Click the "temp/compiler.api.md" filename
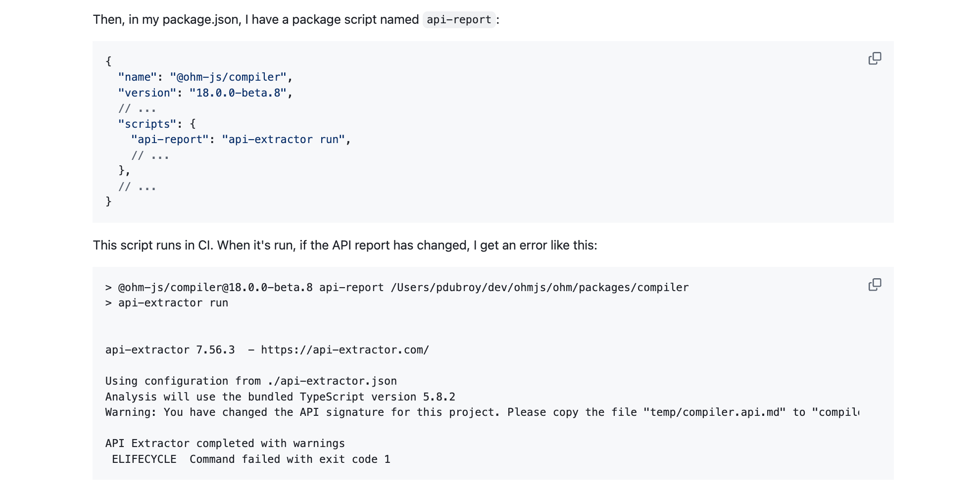 point(714,412)
